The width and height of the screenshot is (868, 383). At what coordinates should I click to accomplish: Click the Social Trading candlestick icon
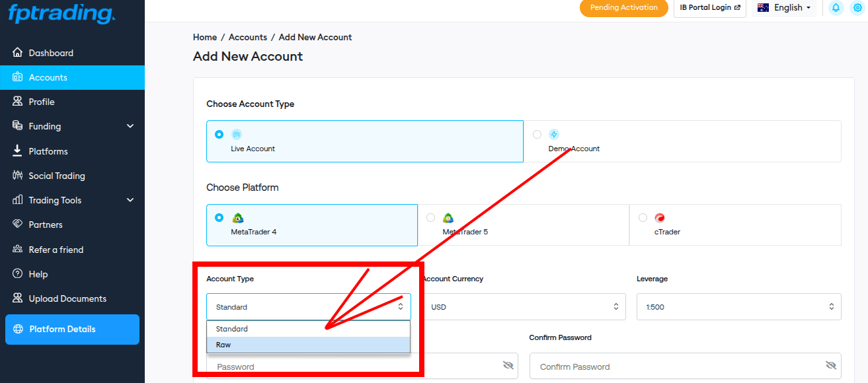tap(18, 176)
